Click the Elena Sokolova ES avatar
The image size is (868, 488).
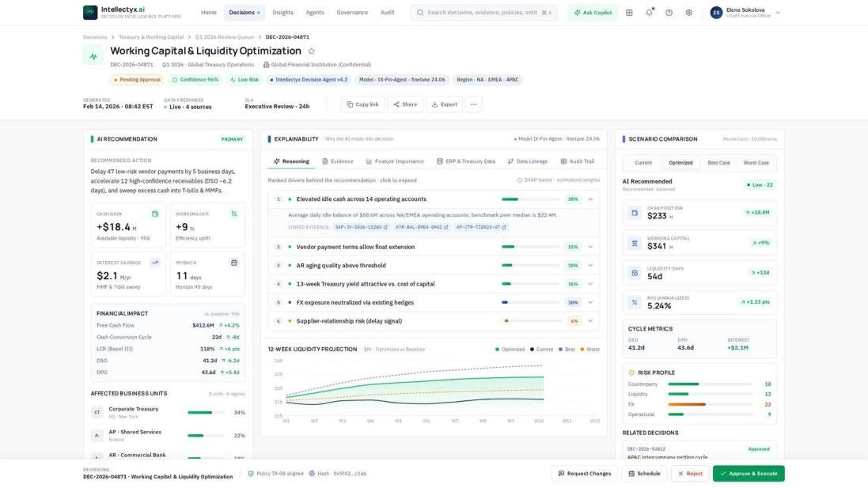click(716, 12)
